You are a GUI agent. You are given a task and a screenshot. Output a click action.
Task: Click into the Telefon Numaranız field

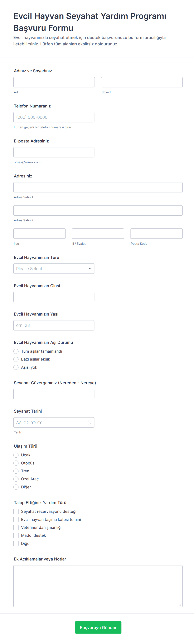[x=54, y=117]
